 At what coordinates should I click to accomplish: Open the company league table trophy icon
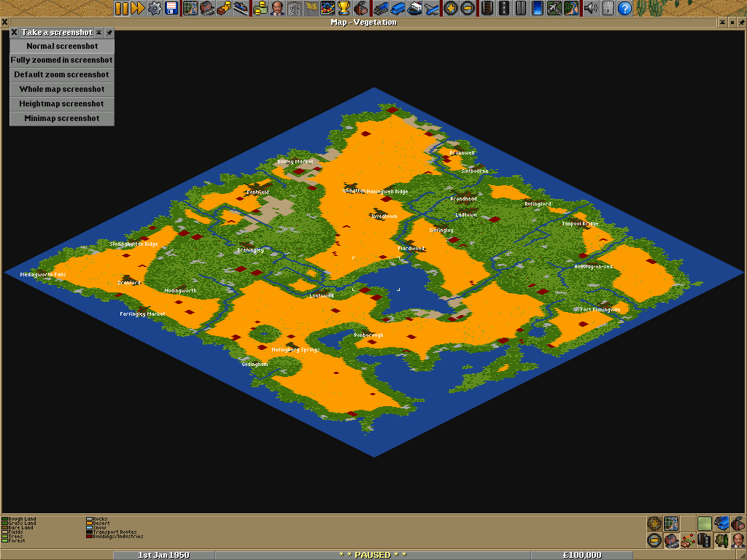[x=344, y=8]
